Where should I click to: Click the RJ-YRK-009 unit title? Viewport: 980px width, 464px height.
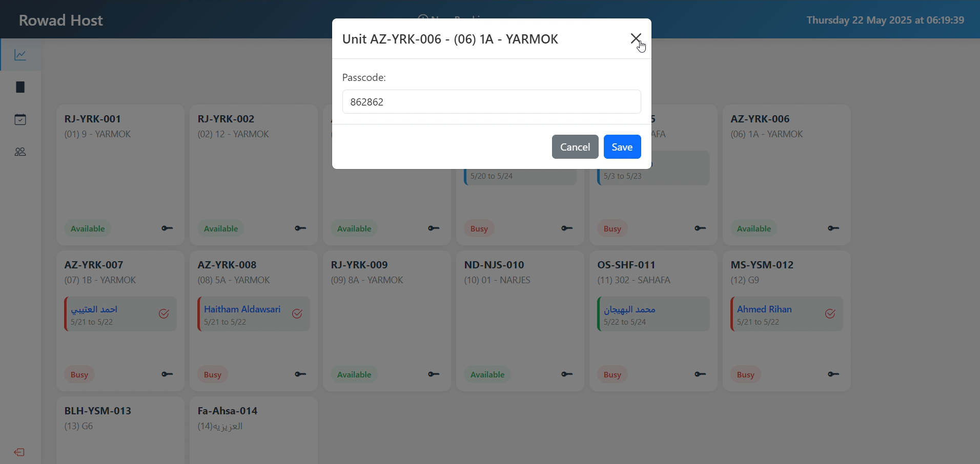pos(359,265)
